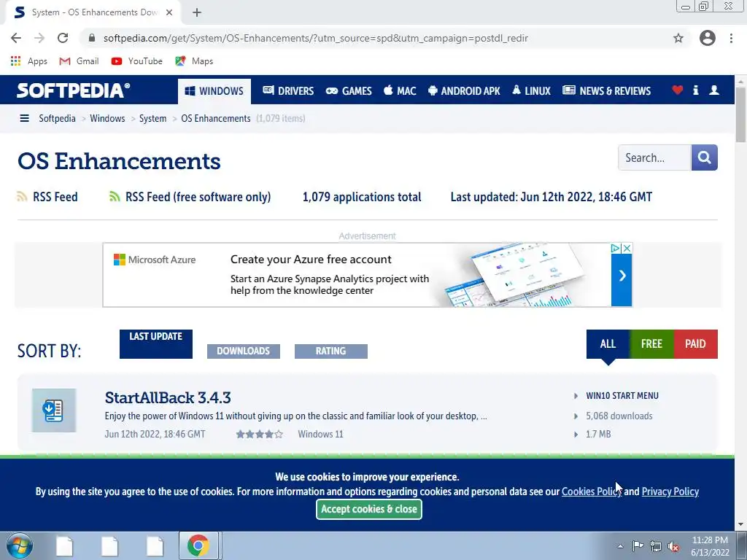Click the browser forward arrow
This screenshot has width=747, height=560.
click(x=39, y=38)
